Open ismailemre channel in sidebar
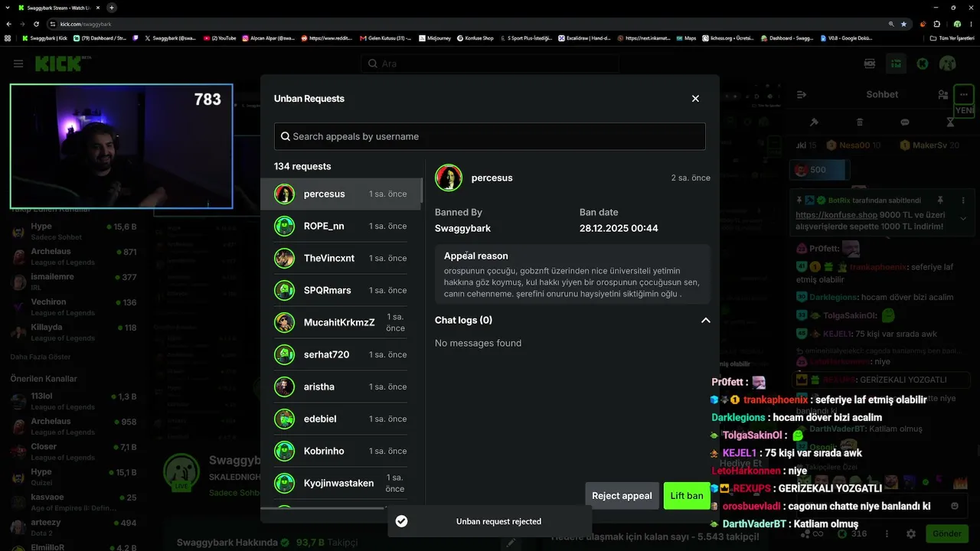Image resolution: width=980 pixels, height=551 pixels. click(73, 282)
